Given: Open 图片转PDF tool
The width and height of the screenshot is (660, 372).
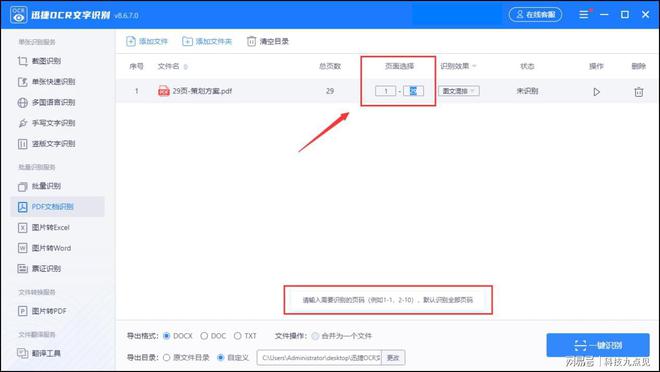Looking at the screenshot, I should tap(42, 311).
